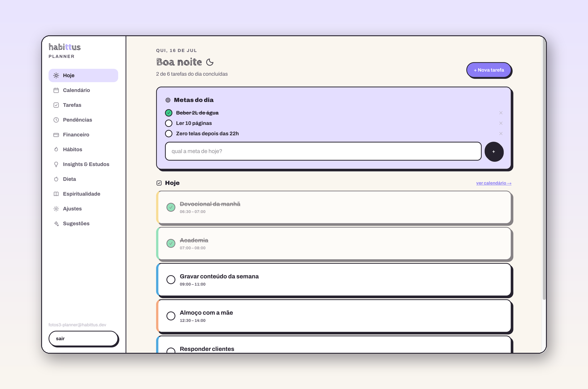Open Financeiro card icon in sidebar

[56, 135]
